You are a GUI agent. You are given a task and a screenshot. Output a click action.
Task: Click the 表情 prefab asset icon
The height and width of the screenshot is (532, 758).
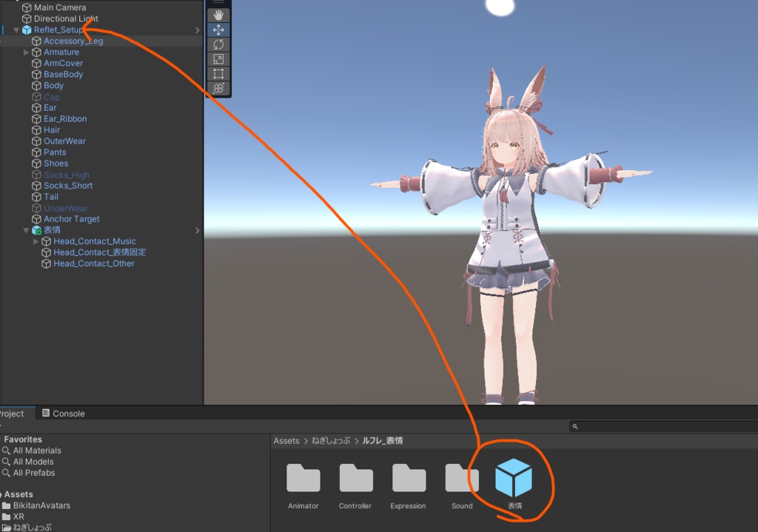514,478
